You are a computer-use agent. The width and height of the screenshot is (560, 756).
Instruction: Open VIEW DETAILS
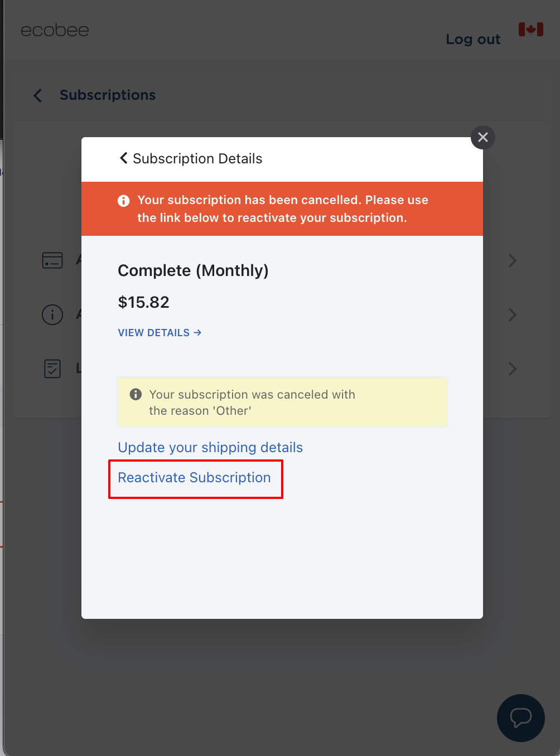[160, 332]
